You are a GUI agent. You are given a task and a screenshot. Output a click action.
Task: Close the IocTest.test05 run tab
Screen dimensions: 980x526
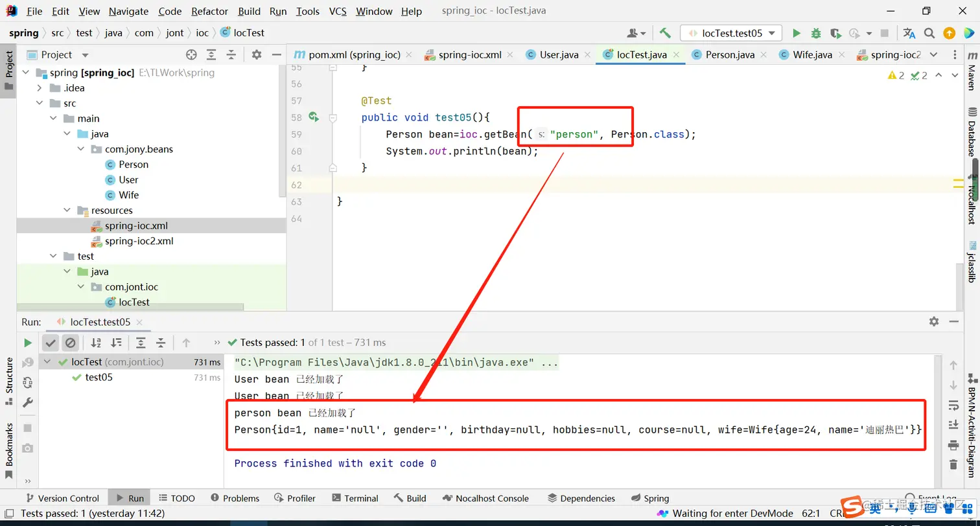coord(139,322)
